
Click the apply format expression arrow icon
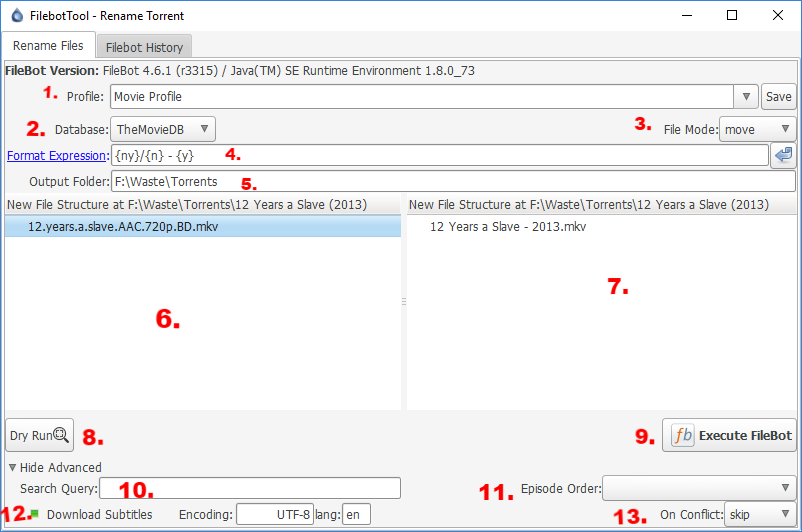pos(783,155)
